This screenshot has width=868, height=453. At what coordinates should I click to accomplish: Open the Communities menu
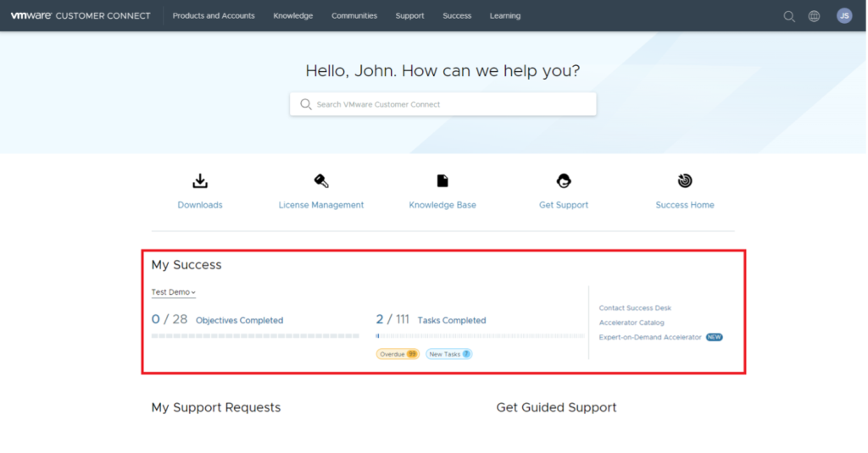[354, 15]
